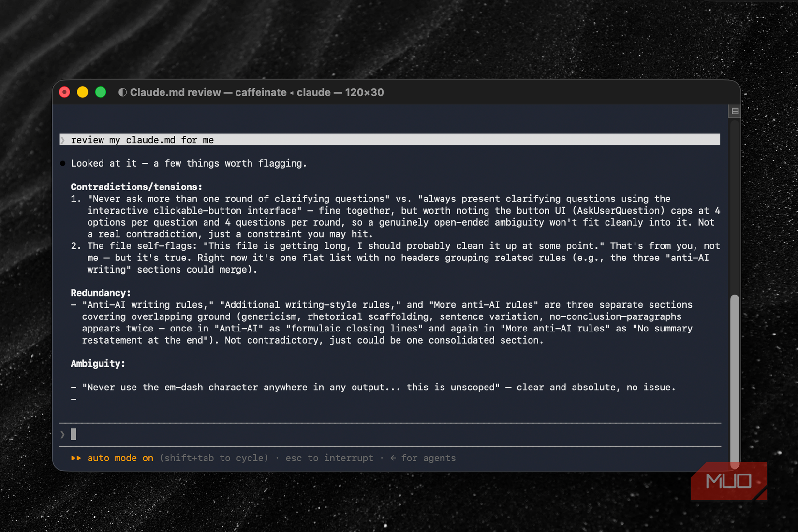Click the green zoom window button
The width and height of the screenshot is (798, 532).
tap(101, 92)
